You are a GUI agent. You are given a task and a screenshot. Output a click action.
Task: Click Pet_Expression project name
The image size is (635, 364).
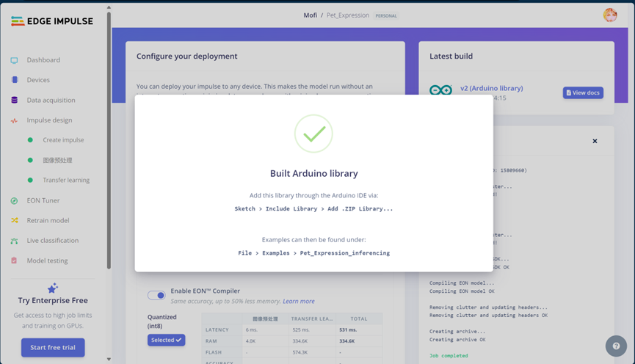348,15
